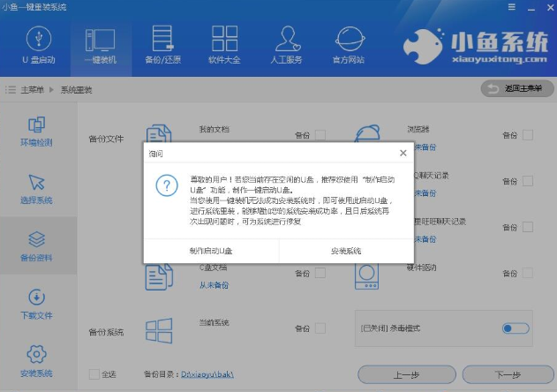Viewport: 557px width, 392px height.
Task: Click the 安装系统 dialog button
Action: [x=346, y=251]
